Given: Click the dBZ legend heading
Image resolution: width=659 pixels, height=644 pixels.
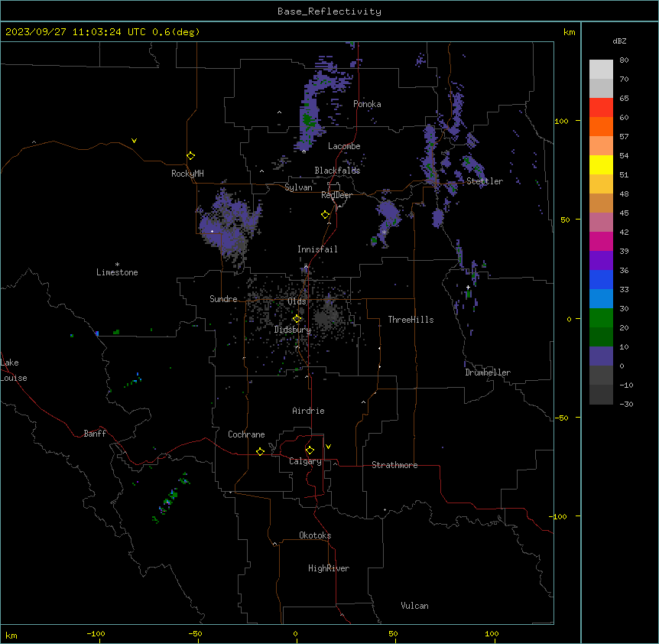Looking at the screenshot, I should pos(619,41).
